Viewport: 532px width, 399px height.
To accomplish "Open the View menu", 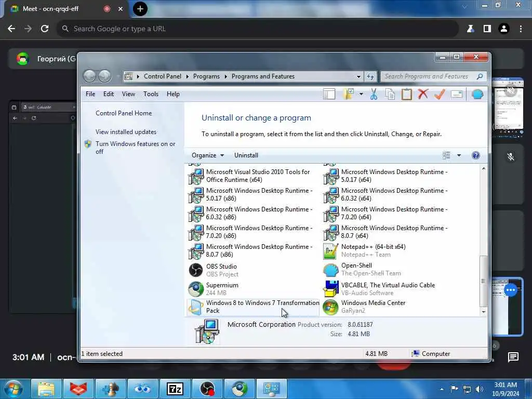I will 128,94.
